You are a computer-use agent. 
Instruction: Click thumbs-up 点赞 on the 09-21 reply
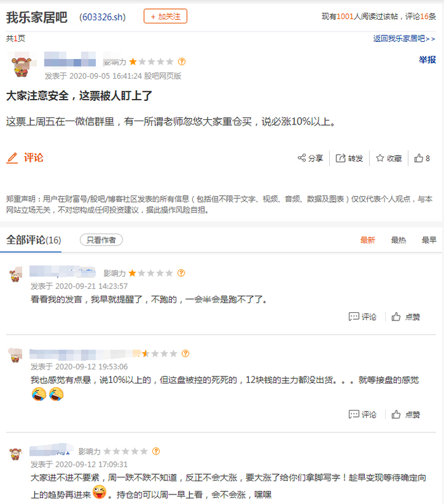click(405, 317)
